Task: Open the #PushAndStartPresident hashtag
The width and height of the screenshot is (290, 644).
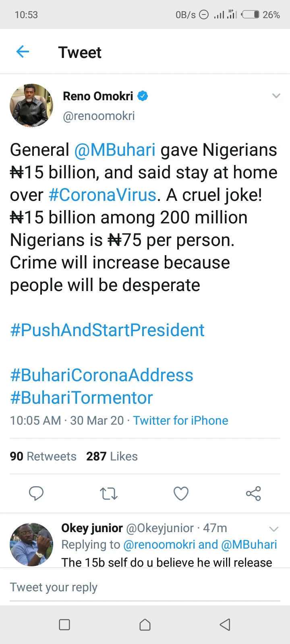Action: [107, 330]
